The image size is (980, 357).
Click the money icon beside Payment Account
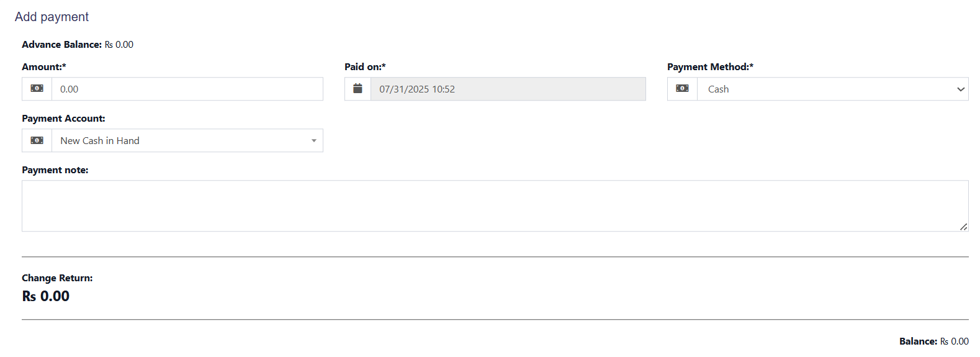pyautogui.click(x=37, y=140)
